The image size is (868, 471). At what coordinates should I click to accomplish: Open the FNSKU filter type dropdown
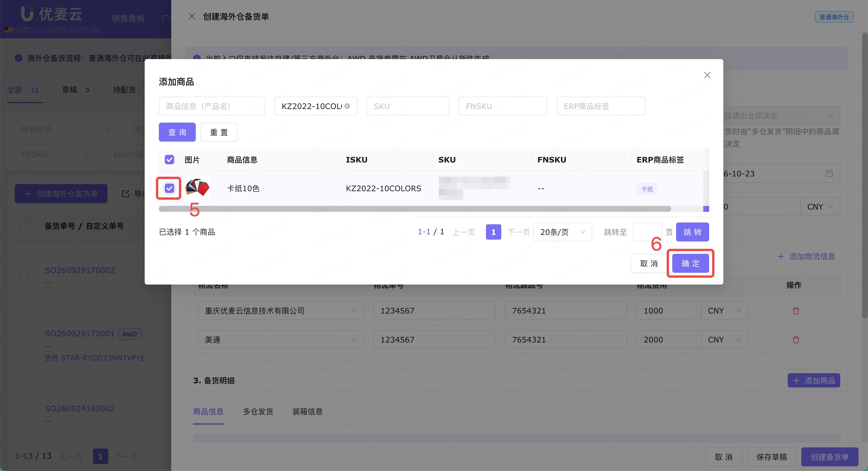[x=55, y=154]
